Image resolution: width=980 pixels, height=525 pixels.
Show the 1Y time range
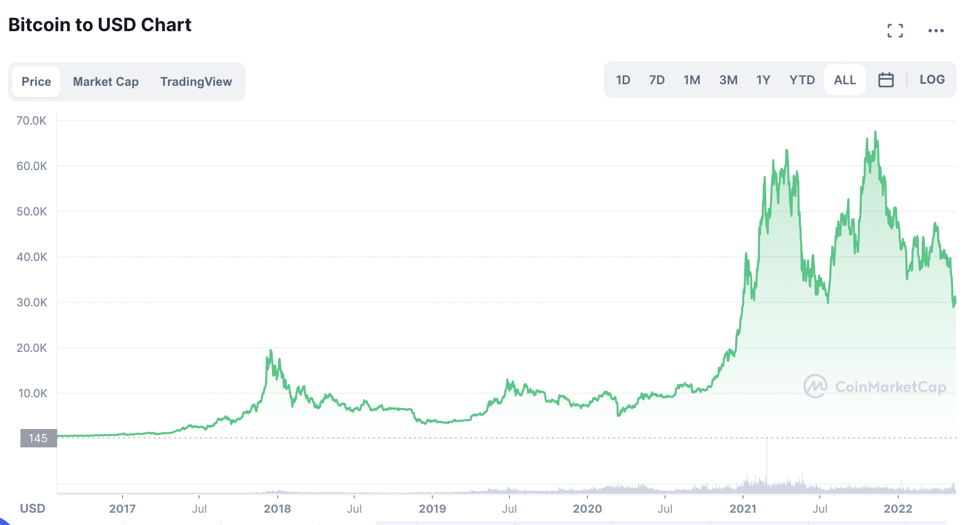point(763,80)
